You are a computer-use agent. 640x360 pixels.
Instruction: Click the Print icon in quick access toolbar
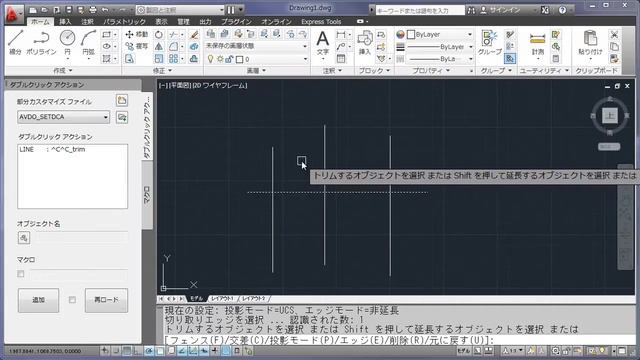[93, 9]
